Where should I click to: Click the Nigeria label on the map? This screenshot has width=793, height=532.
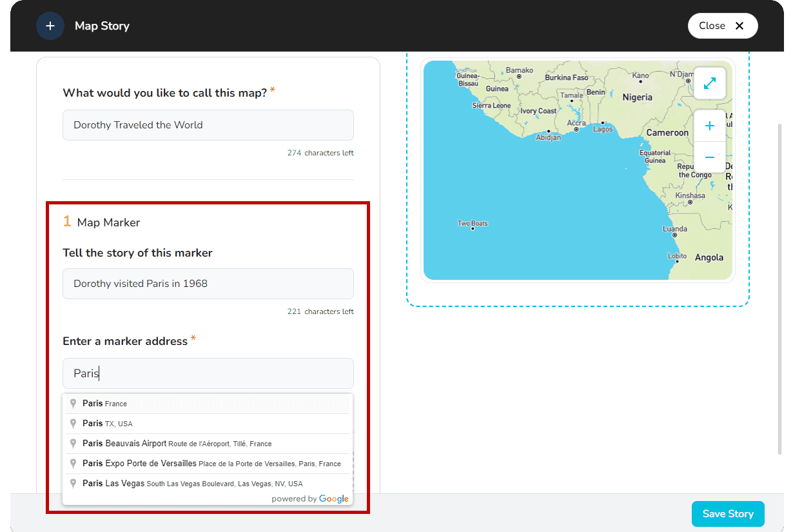[637, 97]
